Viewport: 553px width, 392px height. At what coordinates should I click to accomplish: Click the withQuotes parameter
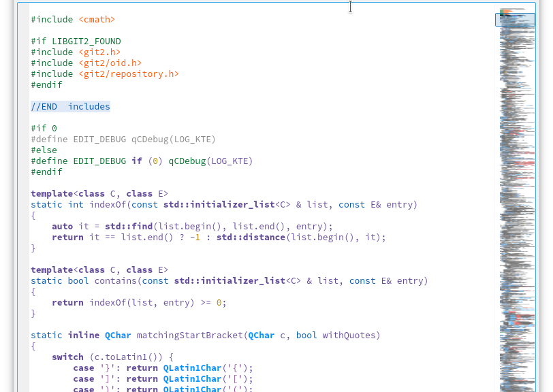pyautogui.click(x=348, y=336)
